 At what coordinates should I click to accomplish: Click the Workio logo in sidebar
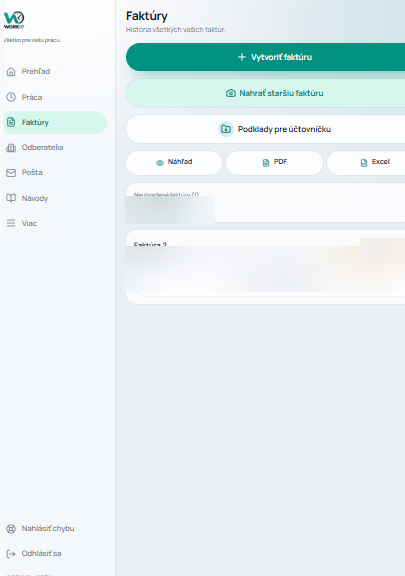pyautogui.click(x=14, y=20)
